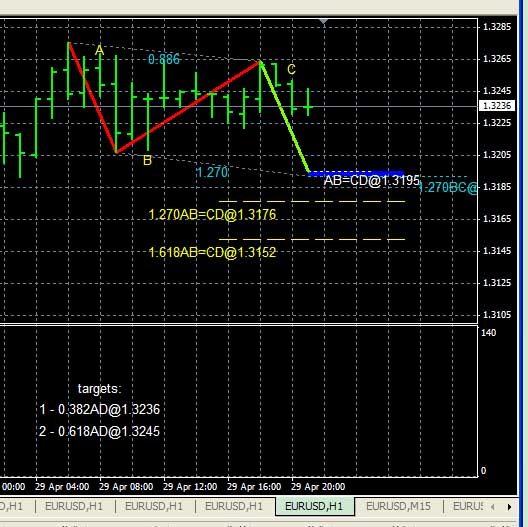
Task: Click the 29 Apr 16:00 time label
Action: 254,487
